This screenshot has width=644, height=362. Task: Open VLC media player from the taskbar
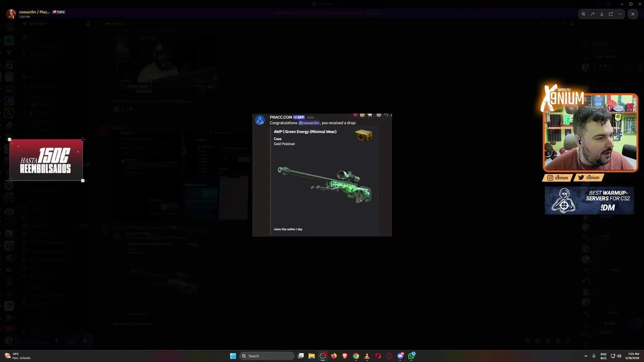(x=367, y=356)
